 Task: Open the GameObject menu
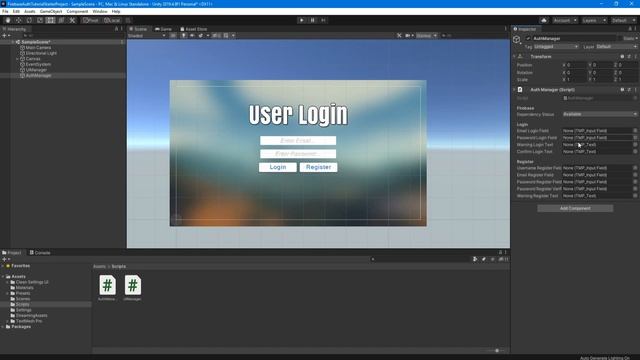[51, 11]
